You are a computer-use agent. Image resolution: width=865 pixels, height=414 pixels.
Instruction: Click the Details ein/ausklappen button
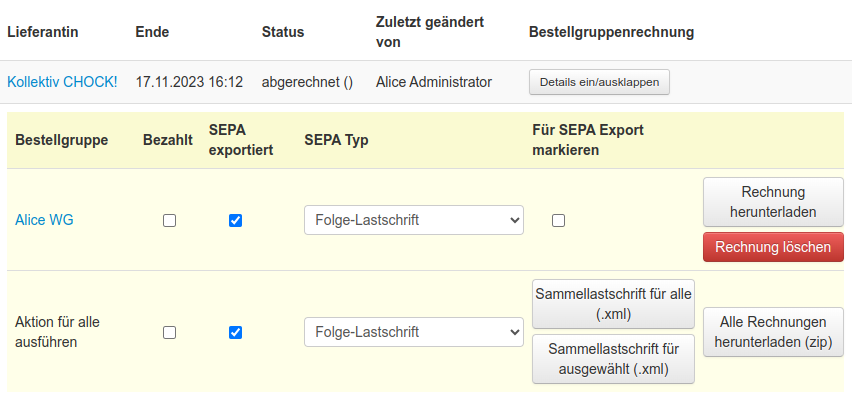pyautogui.click(x=599, y=82)
